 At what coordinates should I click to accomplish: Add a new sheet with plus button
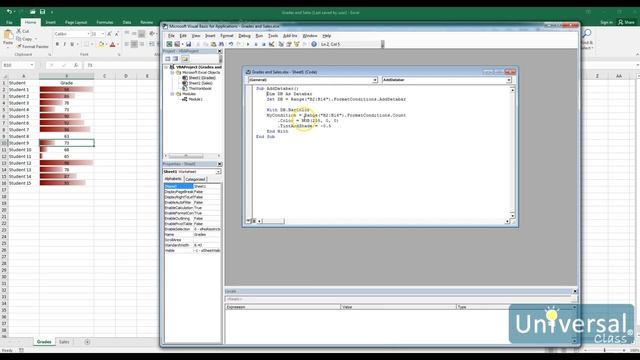tap(87, 342)
